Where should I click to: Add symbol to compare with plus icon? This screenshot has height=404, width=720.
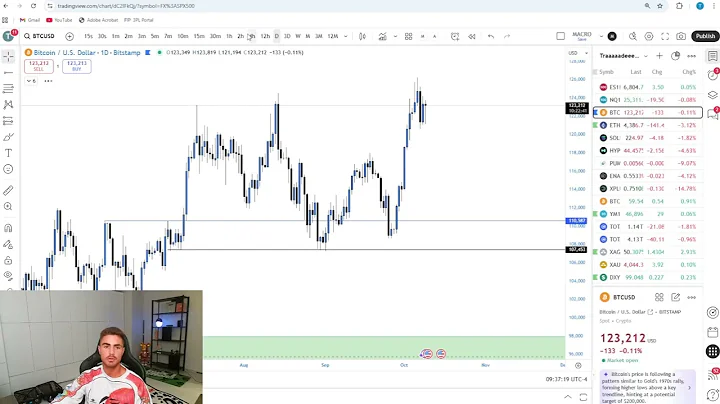pos(69,36)
